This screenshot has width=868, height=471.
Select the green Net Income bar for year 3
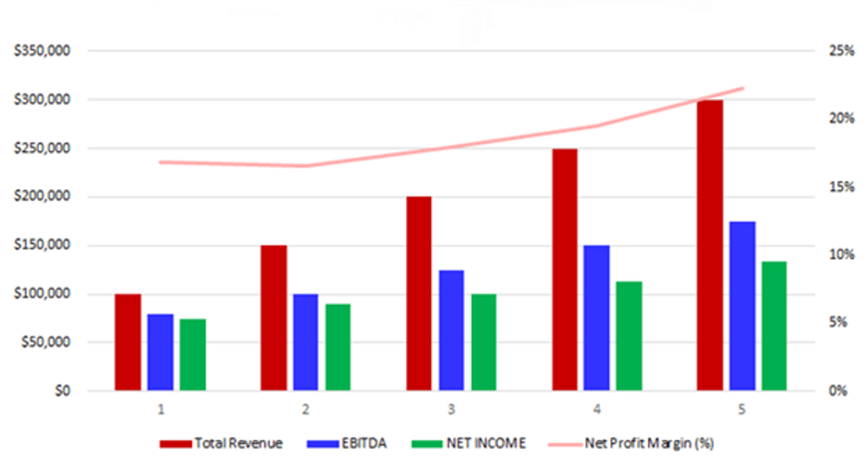click(484, 342)
